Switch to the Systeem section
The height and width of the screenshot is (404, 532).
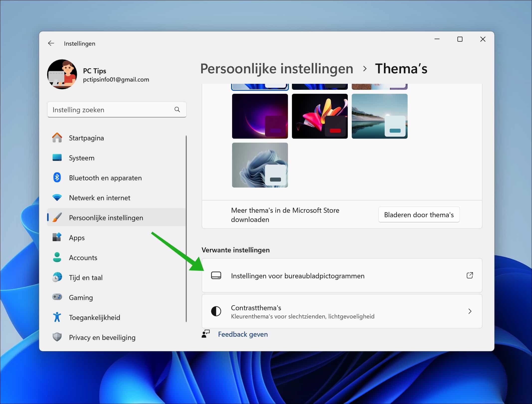click(82, 158)
